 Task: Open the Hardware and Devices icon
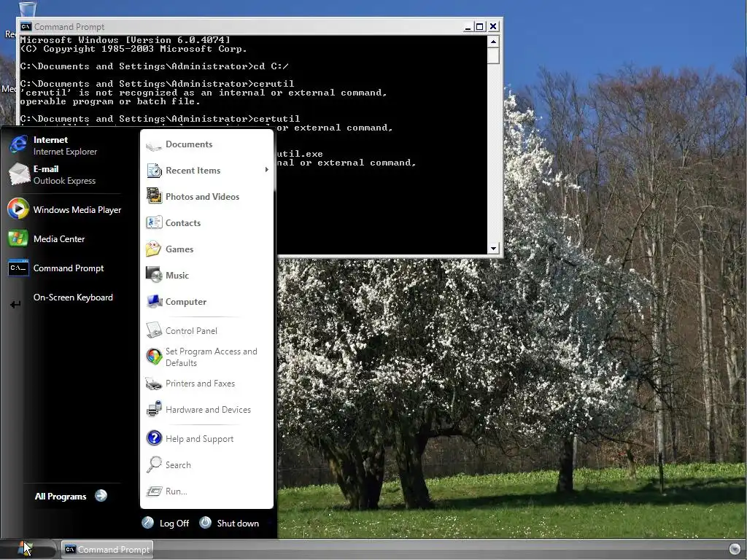point(154,409)
